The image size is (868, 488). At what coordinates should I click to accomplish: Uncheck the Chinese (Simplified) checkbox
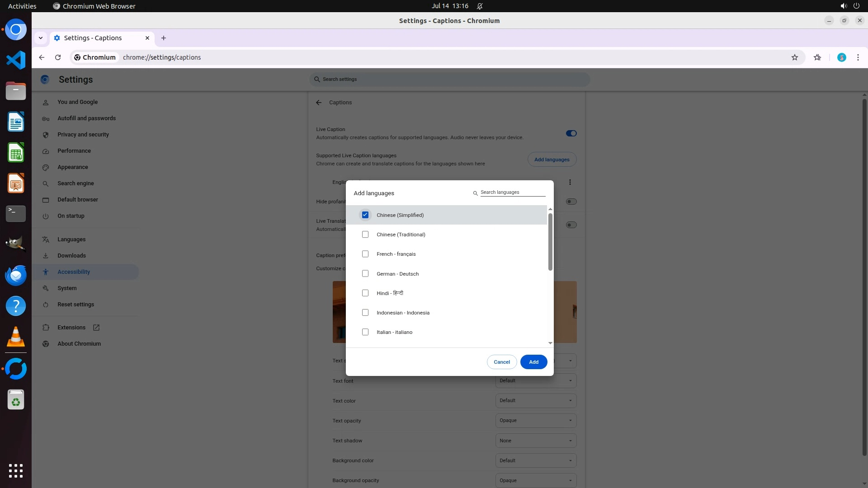pyautogui.click(x=365, y=215)
